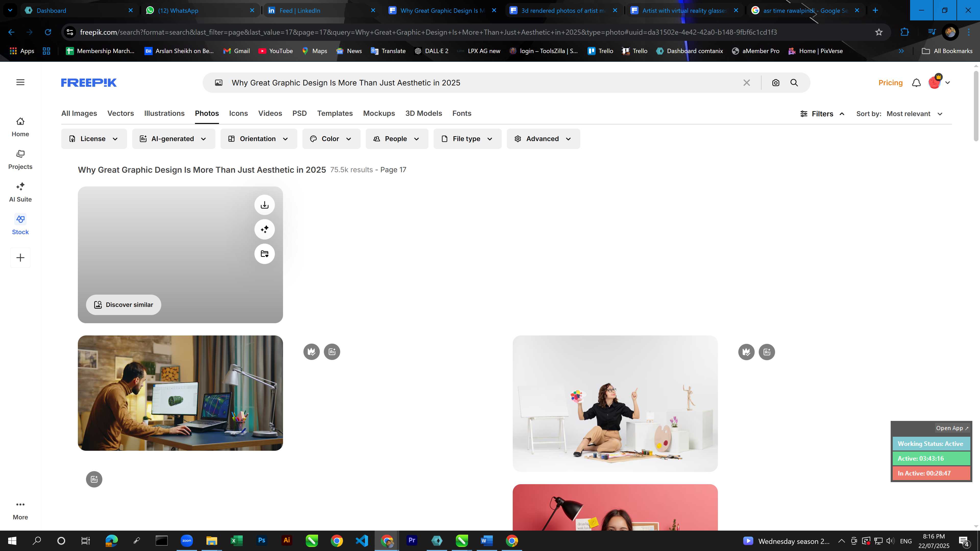Open a new browser tab
The width and height of the screenshot is (980, 551).
pyautogui.click(x=875, y=10)
